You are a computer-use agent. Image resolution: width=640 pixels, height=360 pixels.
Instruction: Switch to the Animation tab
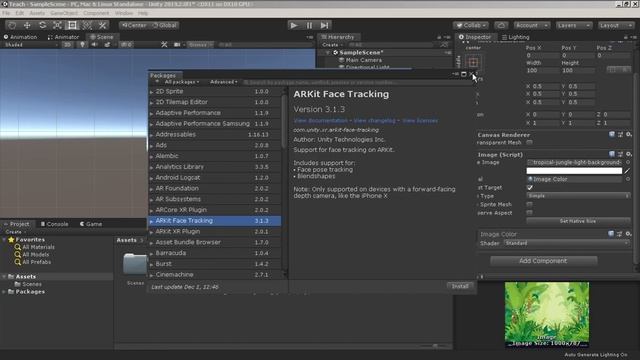[20, 37]
